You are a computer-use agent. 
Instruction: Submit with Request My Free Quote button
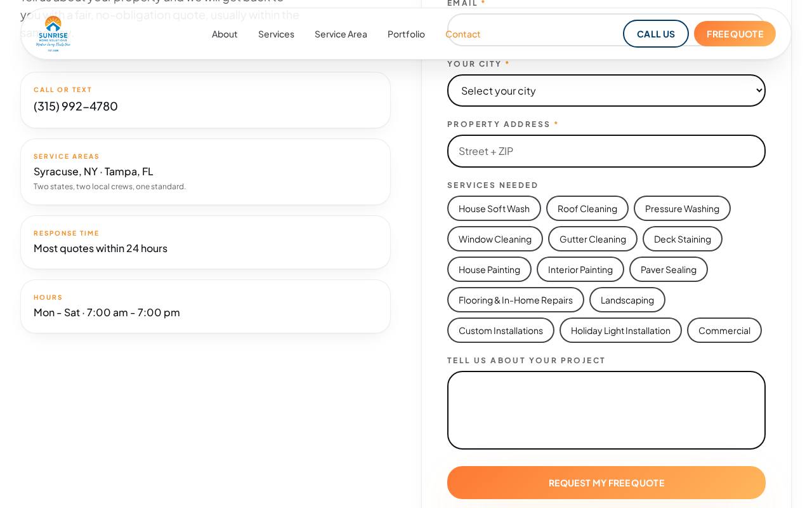tap(606, 483)
